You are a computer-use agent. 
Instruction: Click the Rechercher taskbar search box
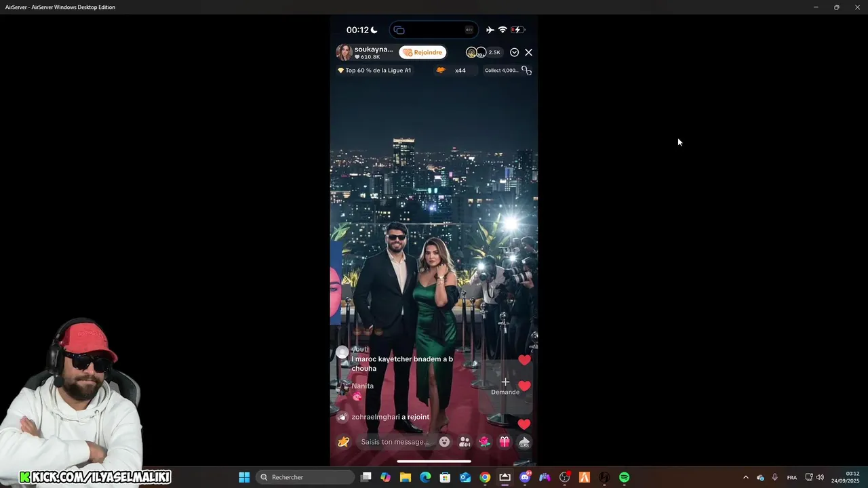coord(305,477)
